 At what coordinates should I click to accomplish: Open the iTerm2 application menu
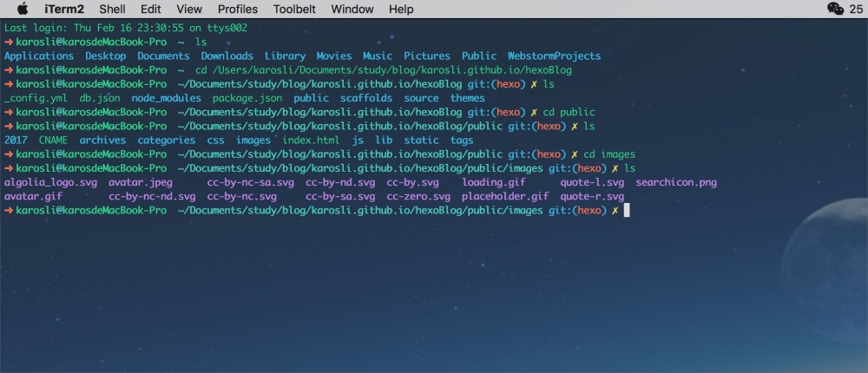(x=64, y=10)
